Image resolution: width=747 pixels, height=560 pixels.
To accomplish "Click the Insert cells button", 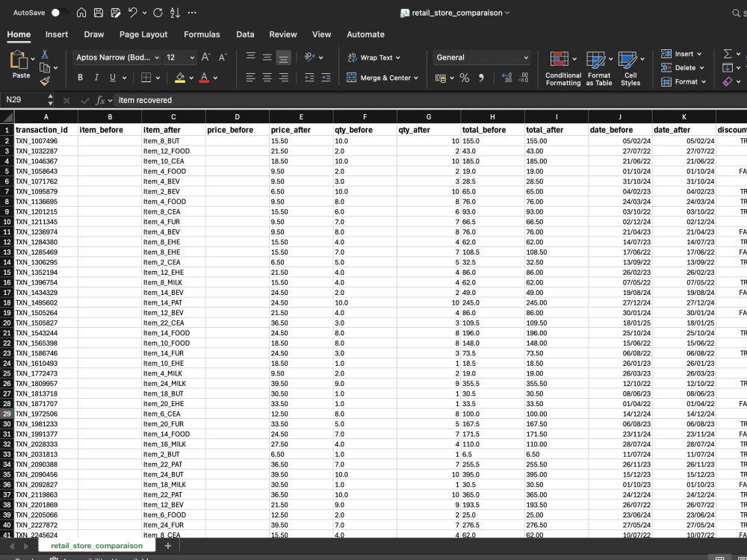I will [681, 54].
